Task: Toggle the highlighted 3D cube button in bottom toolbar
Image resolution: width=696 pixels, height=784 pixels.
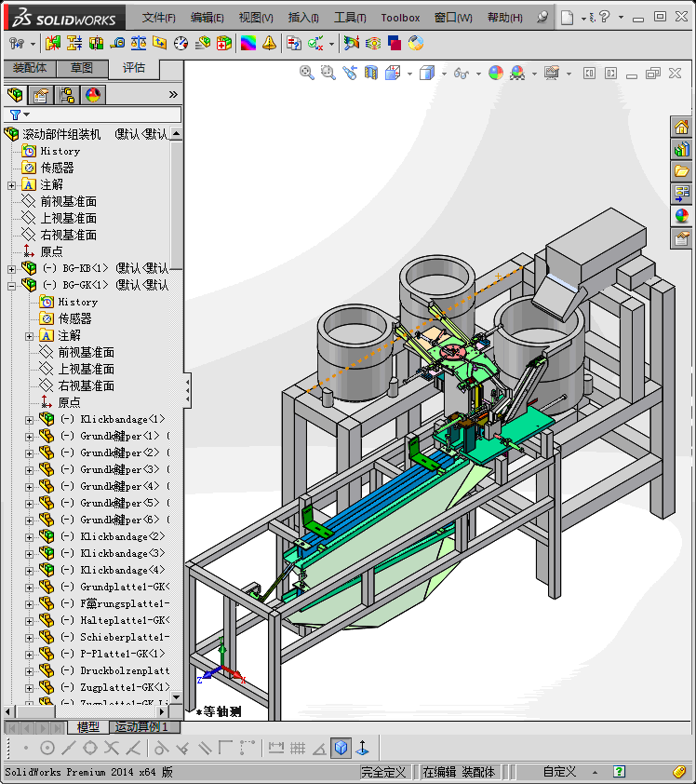Action: (341, 747)
